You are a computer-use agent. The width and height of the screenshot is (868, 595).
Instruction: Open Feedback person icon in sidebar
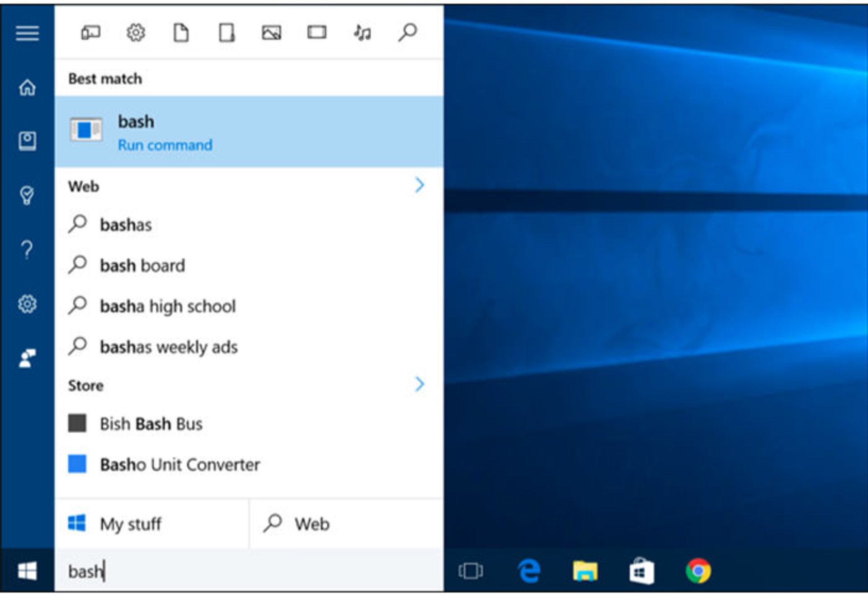27,358
